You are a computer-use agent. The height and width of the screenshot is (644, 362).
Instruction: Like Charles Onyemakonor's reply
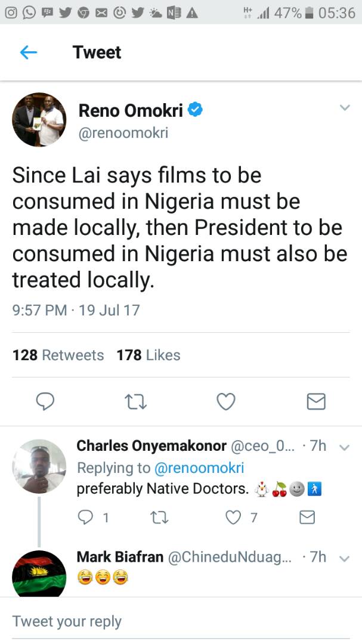click(233, 518)
